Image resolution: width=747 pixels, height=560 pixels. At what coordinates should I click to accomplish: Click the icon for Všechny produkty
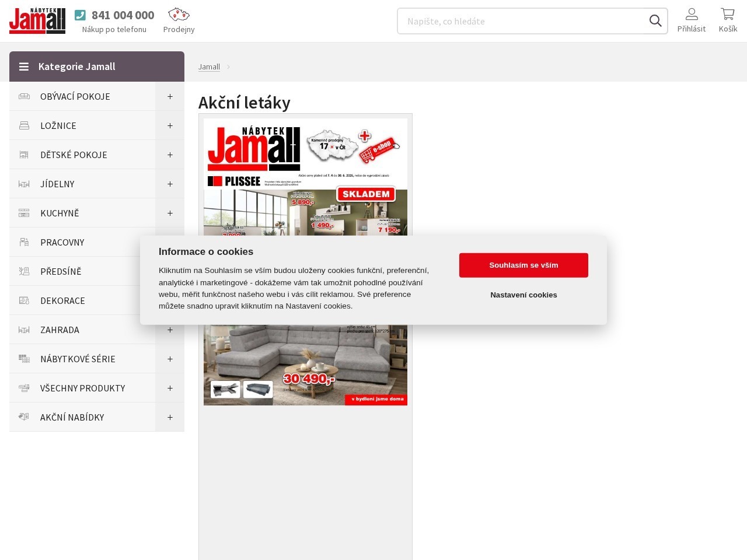tap(24, 388)
